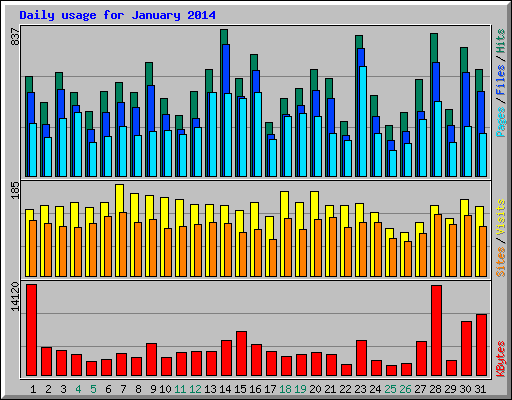Select the green weekend day 19 label
The width and height of the screenshot is (512, 400).
click(x=300, y=389)
